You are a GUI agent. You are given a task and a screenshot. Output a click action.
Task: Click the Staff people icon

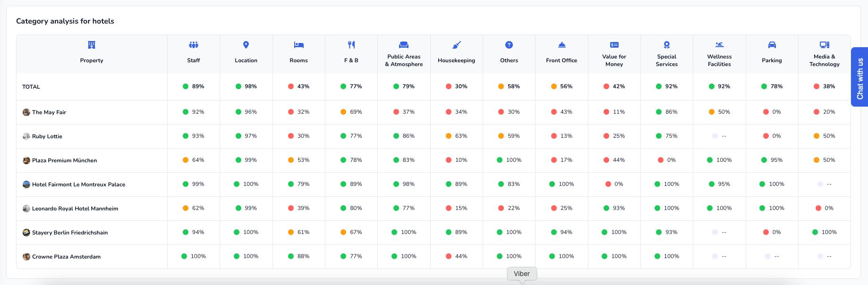194,45
